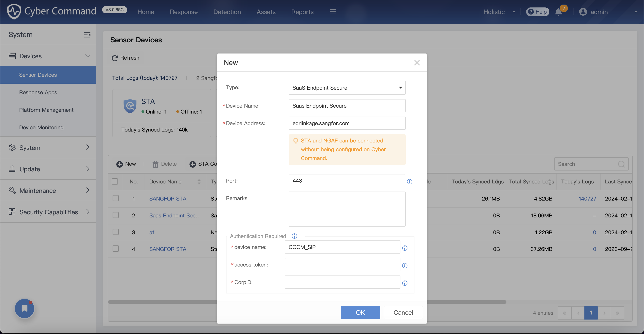Collapse the System sidebar using the fold icon
Image resolution: width=644 pixels, height=334 pixels.
[x=87, y=35]
